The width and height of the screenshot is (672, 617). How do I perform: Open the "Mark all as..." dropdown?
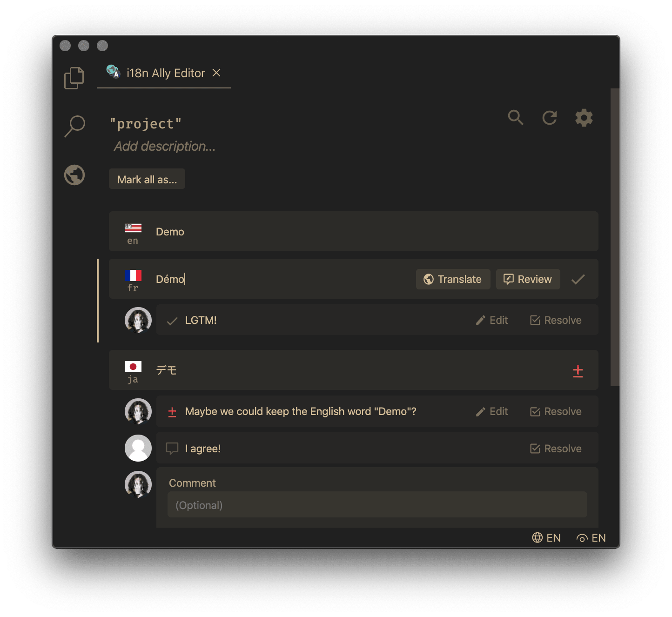(147, 179)
